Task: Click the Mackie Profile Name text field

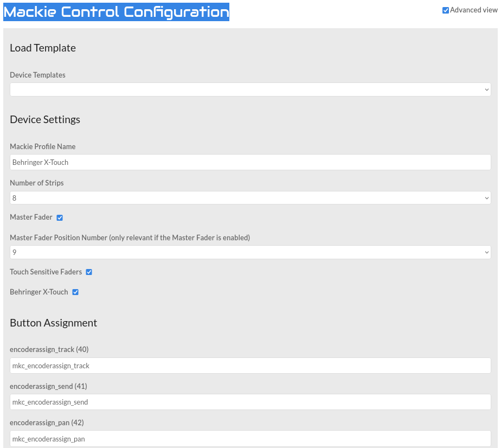Action: [x=250, y=162]
